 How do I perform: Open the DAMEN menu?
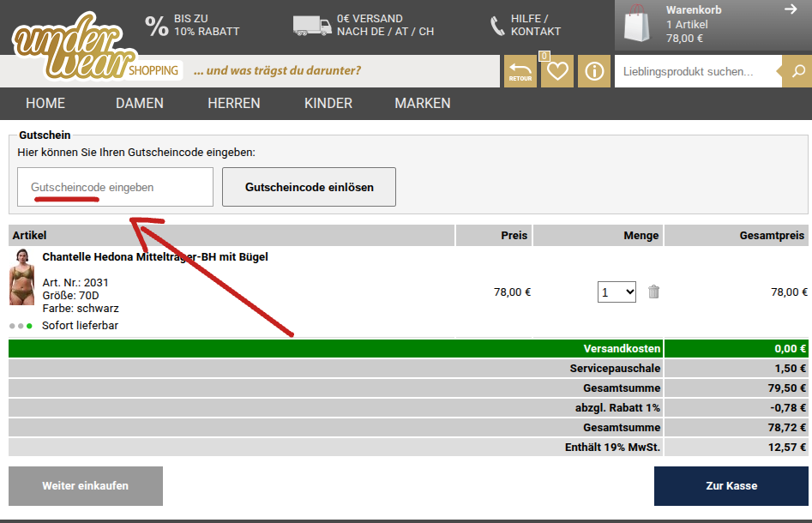[x=139, y=103]
